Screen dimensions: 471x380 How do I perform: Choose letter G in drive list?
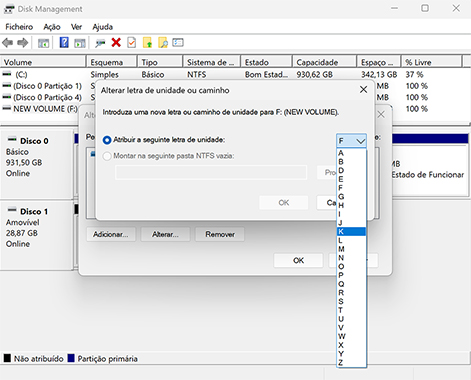point(351,197)
